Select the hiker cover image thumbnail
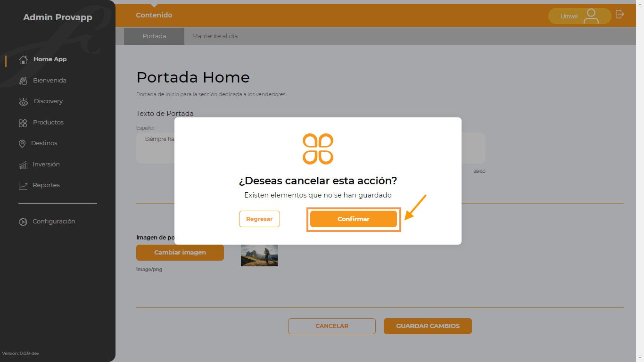The width and height of the screenshot is (644, 362). pyautogui.click(x=259, y=255)
